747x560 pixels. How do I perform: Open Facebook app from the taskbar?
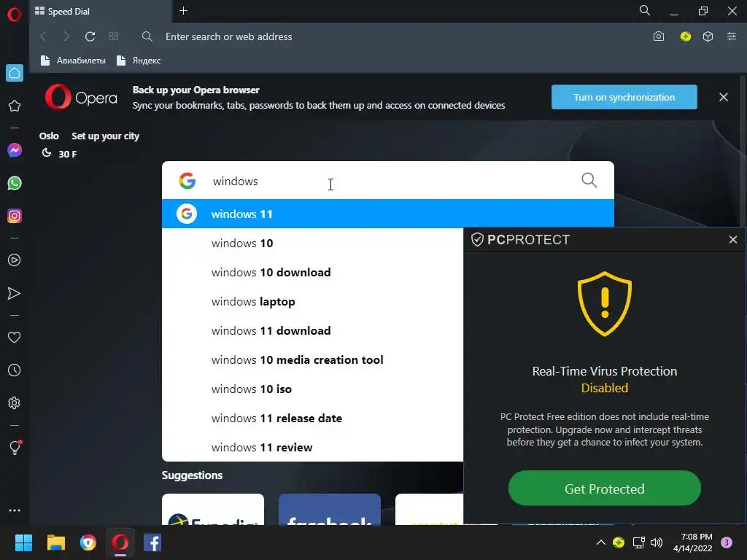point(152,542)
